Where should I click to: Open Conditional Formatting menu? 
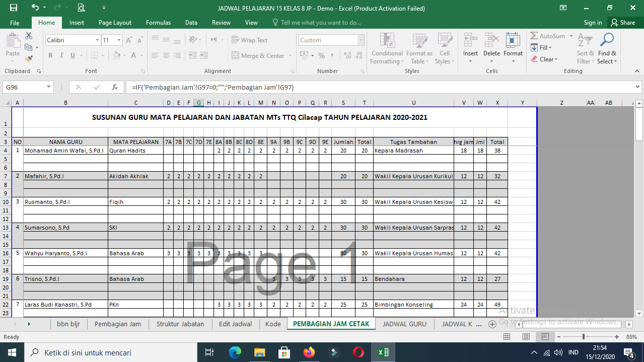click(387, 49)
